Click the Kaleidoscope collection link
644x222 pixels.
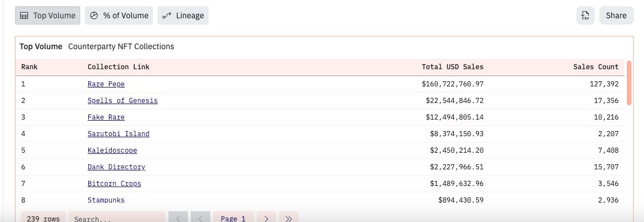[x=112, y=150]
